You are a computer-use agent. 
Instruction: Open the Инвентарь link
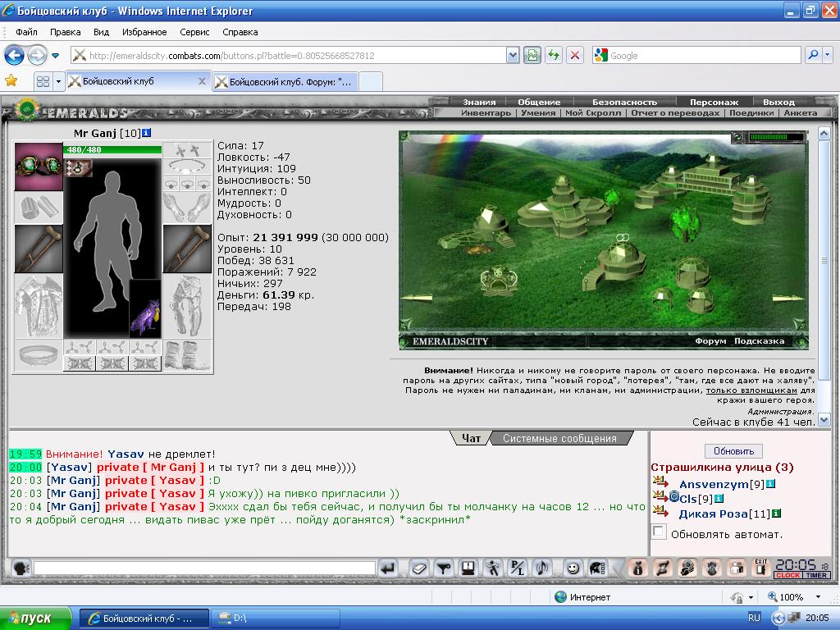[486, 113]
